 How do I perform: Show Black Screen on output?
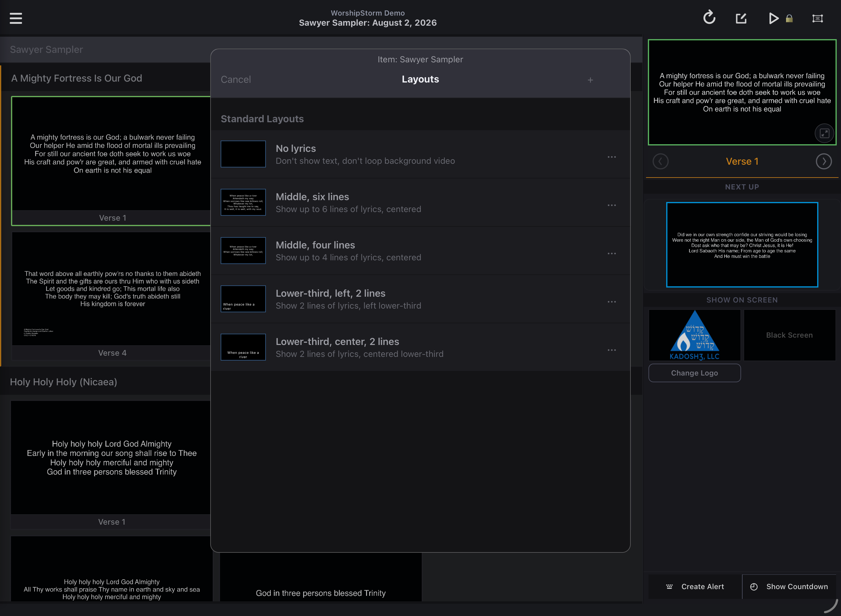point(790,335)
